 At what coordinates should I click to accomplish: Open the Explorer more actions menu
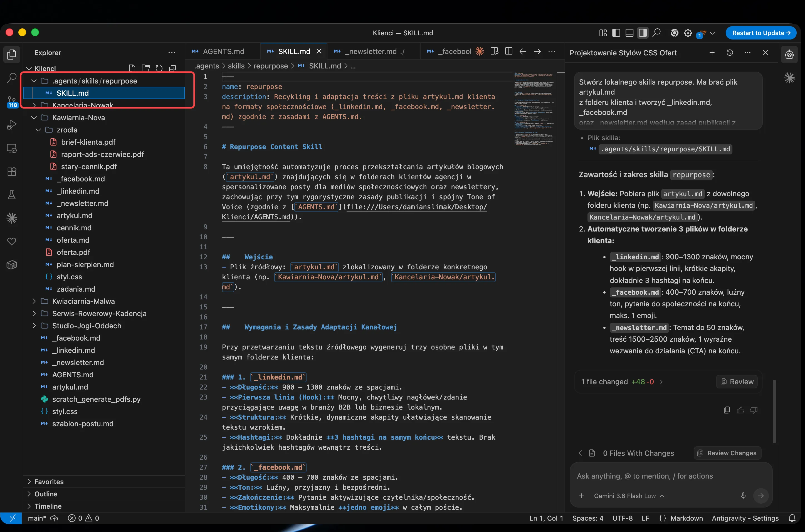coord(172,53)
